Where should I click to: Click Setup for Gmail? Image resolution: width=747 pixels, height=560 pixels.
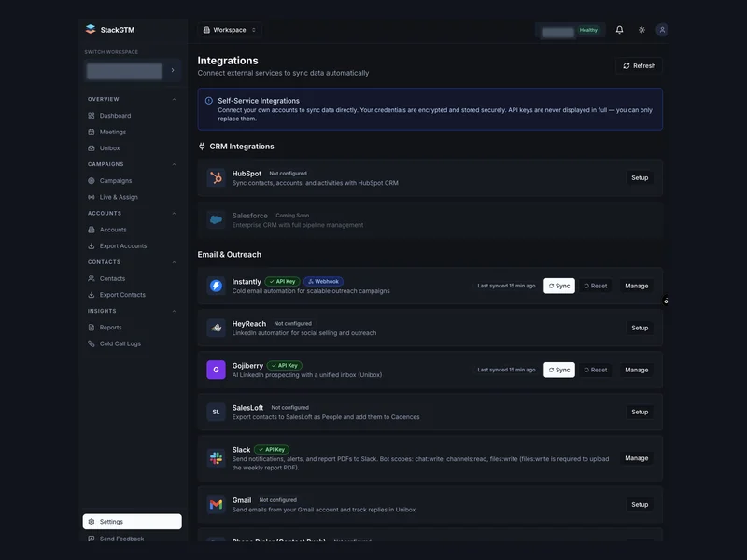pyautogui.click(x=640, y=504)
